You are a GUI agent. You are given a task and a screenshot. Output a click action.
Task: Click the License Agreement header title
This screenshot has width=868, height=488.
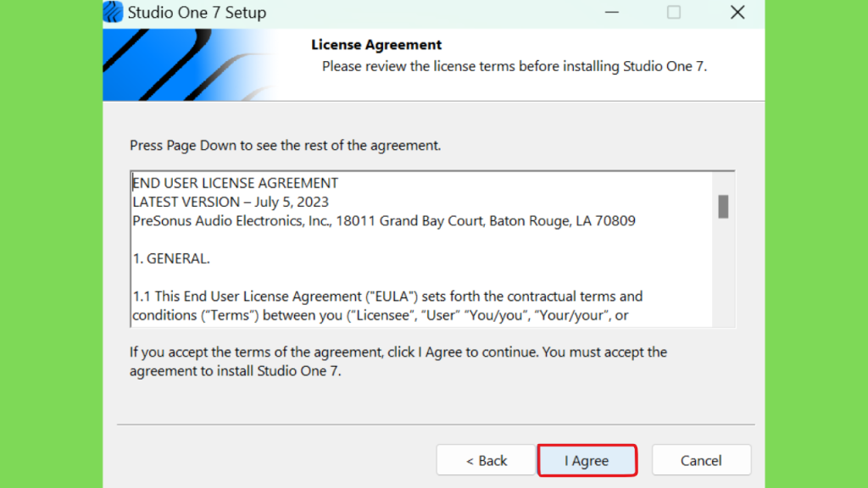376,45
